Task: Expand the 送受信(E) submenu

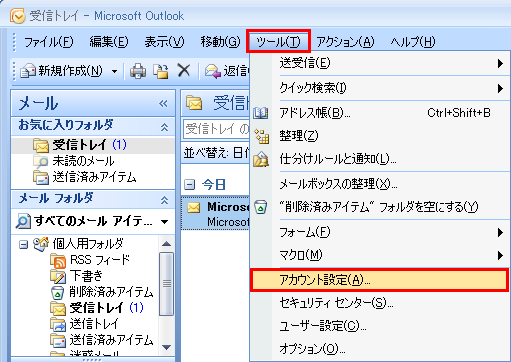Action: tap(380, 63)
